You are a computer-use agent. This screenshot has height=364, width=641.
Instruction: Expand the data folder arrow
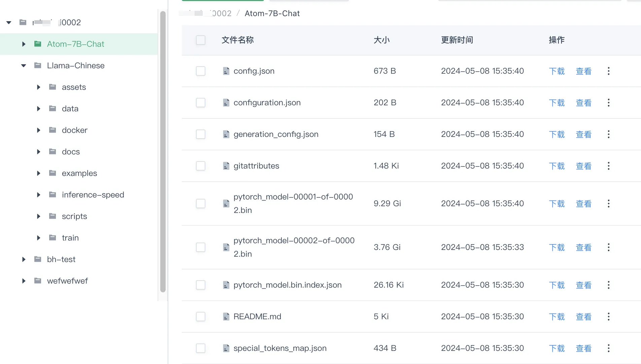[38, 109]
